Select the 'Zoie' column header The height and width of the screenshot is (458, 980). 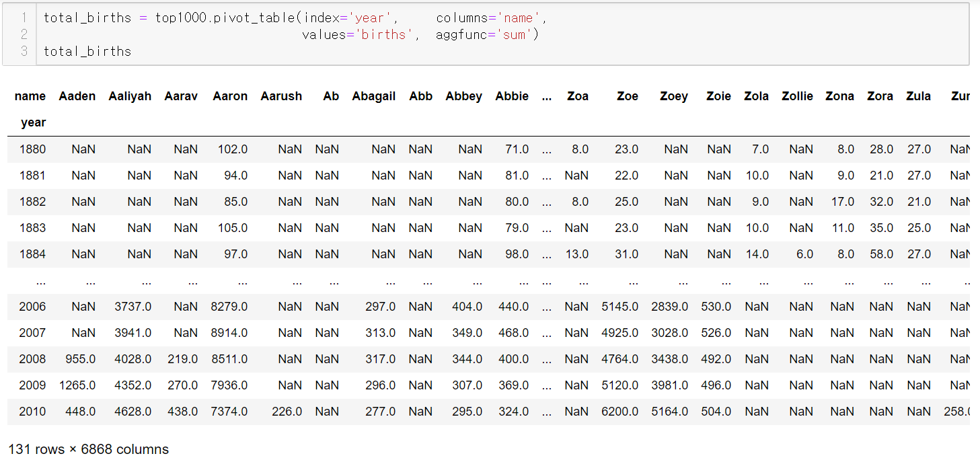[x=718, y=96]
